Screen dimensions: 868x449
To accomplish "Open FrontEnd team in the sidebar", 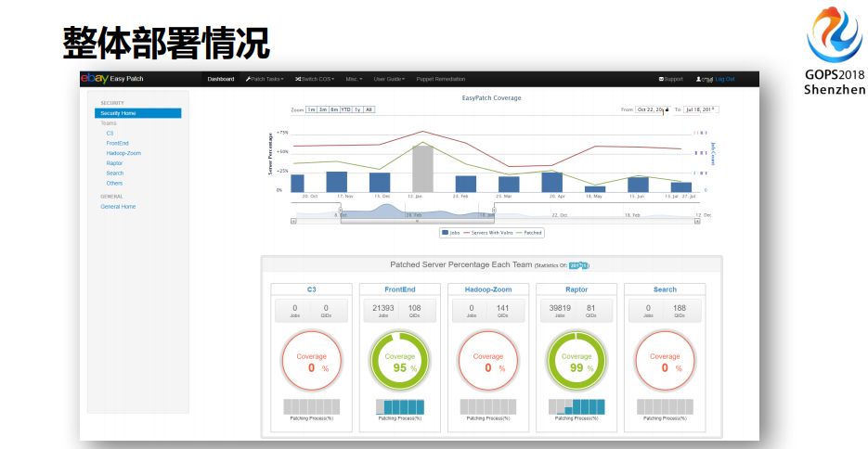I will click(x=117, y=143).
